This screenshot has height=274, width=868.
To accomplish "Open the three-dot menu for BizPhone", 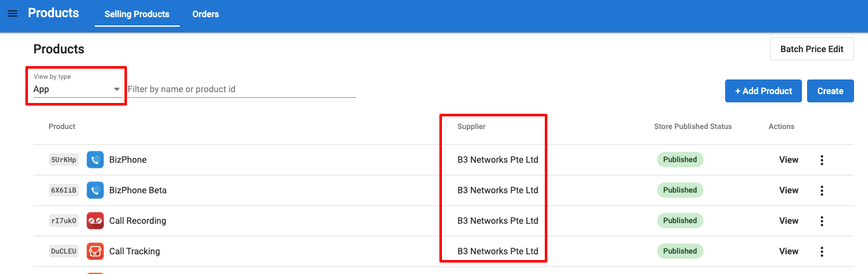I will coord(822,160).
